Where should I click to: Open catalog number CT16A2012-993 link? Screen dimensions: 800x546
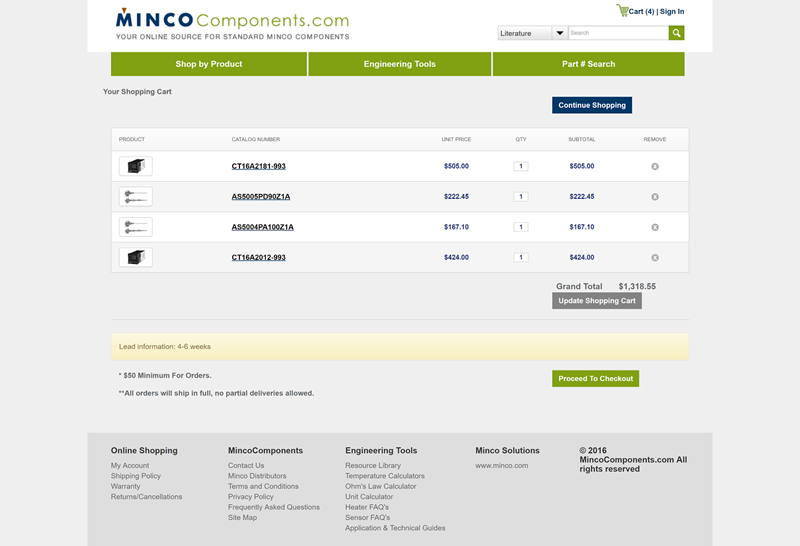[x=259, y=257]
